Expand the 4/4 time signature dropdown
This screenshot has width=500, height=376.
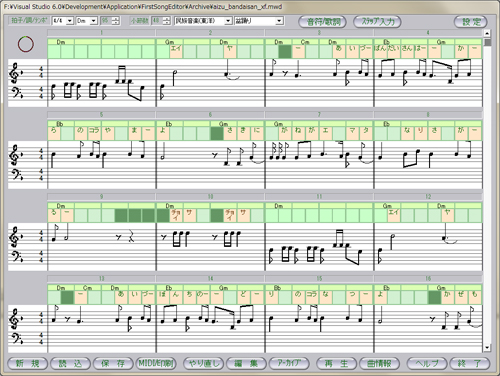pyautogui.click(x=70, y=21)
